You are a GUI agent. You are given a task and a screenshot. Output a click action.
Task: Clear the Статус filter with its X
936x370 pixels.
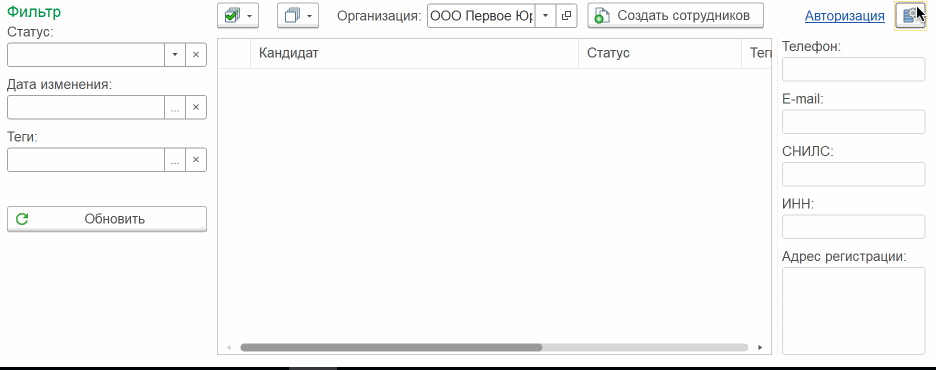196,54
